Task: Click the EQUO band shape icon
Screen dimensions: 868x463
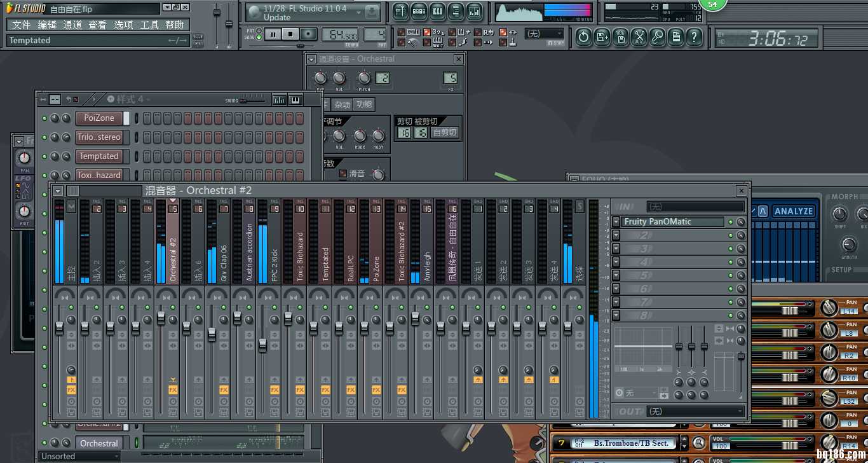Action: pos(763,211)
